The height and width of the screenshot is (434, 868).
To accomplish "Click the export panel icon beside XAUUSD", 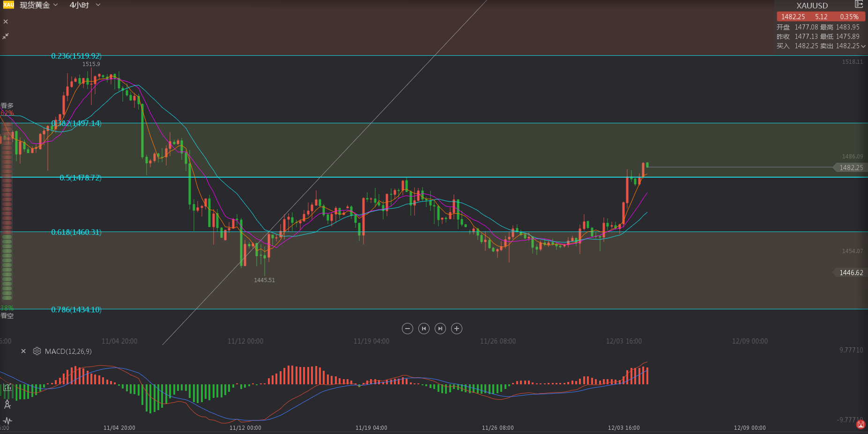I will (859, 5).
